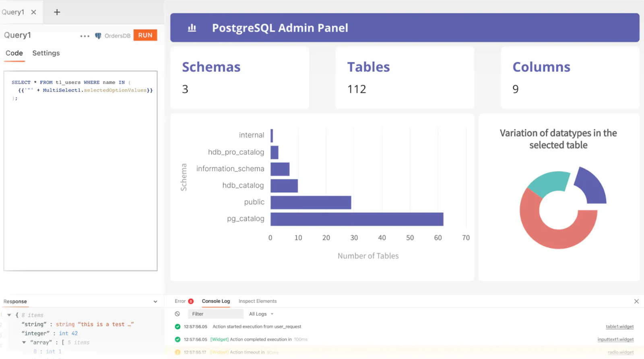
Task: Open the Error tab in debugger
Action: coord(180,301)
